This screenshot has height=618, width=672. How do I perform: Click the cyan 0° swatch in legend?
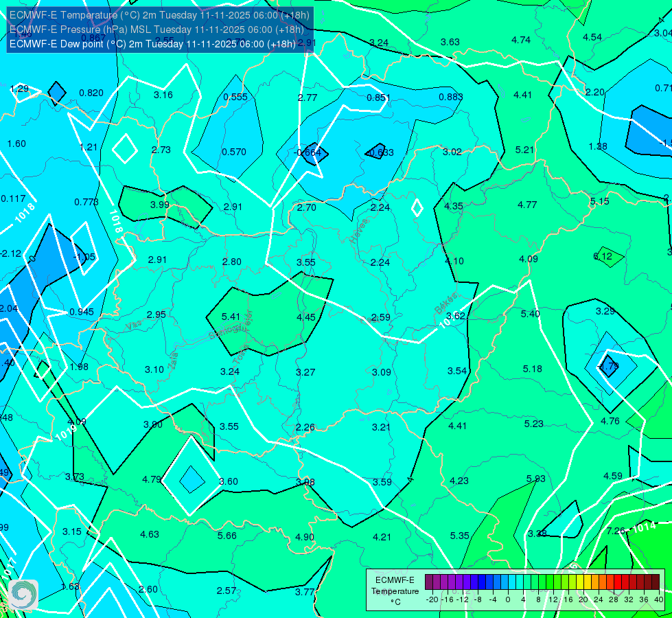pyautogui.click(x=512, y=582)
